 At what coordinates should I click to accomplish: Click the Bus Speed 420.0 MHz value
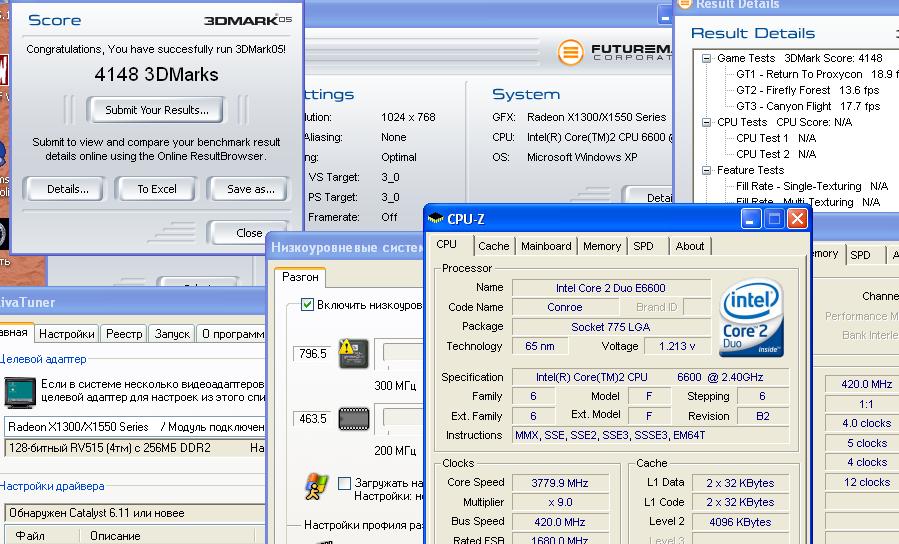[x=560, y=522]
